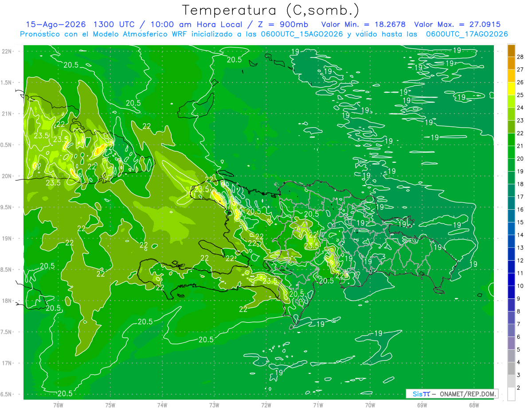This screenshot has height=411, width=532.
Task: Click the "68W" longitude label
Action: click(x=474, y=405)
